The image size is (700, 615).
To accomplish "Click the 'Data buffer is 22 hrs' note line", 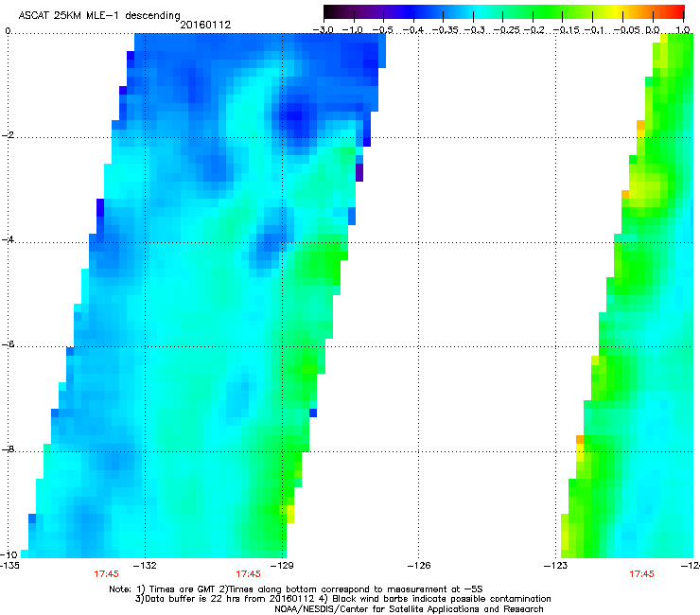I will point(342,599).
